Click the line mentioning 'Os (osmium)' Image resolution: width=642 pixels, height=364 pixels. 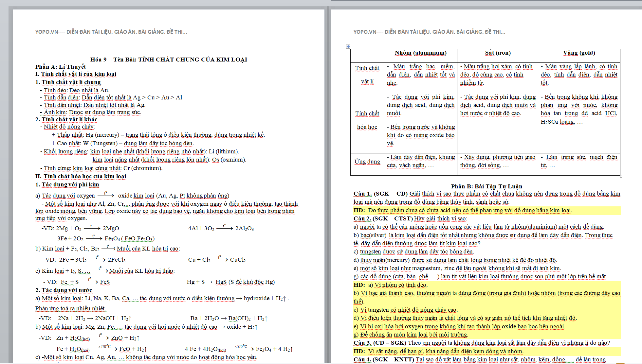click(x=169, y=160)
